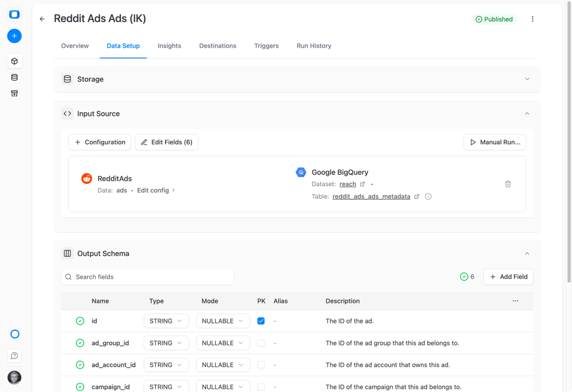Open the three-dot menu next to Published
572x392 pixels.
[x=532, y=19]
